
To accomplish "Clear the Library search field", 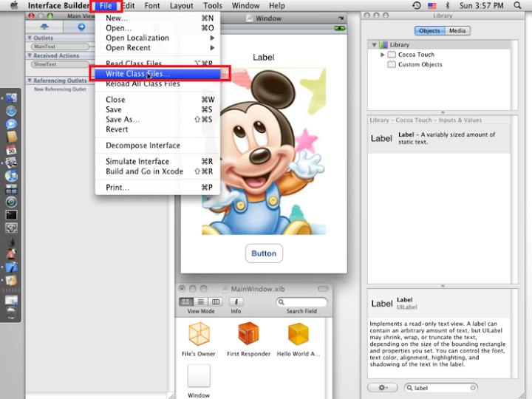I will [x=473, y=388].
